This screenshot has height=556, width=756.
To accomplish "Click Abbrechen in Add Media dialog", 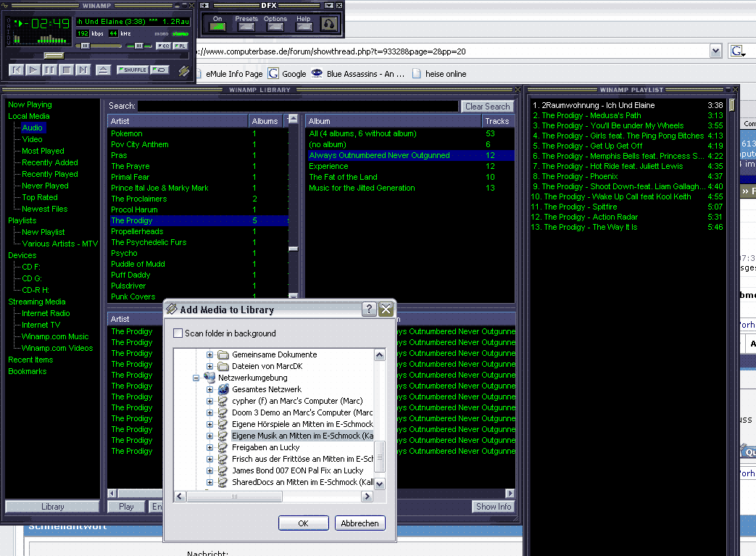I will 360,523.
